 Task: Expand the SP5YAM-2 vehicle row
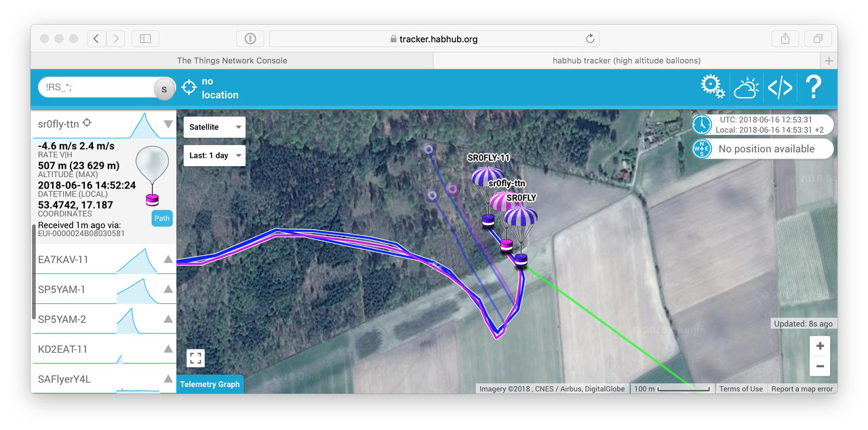coord(103,319)
